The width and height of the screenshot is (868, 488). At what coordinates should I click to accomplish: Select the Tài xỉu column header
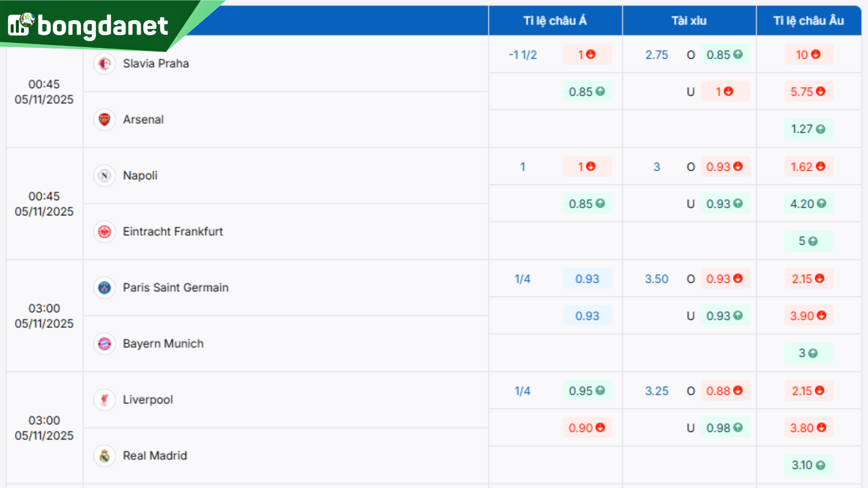point(689,21)
